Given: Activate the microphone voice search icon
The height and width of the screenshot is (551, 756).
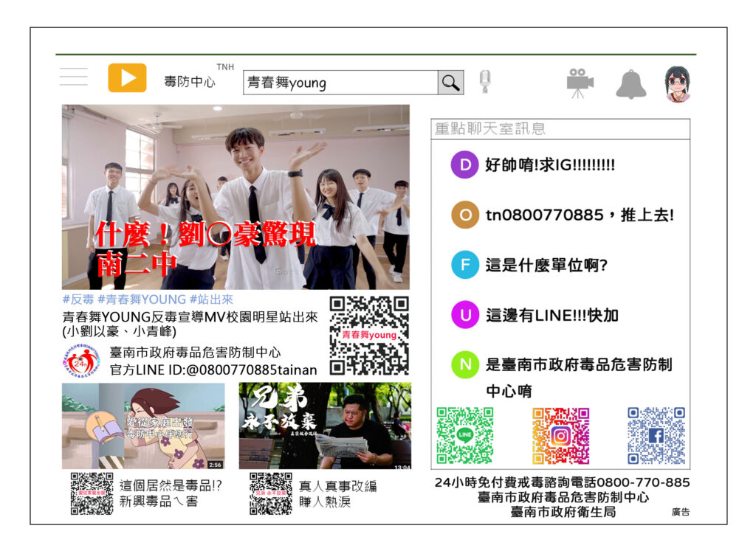Looking at the screenshot, I should pos(485,81).
